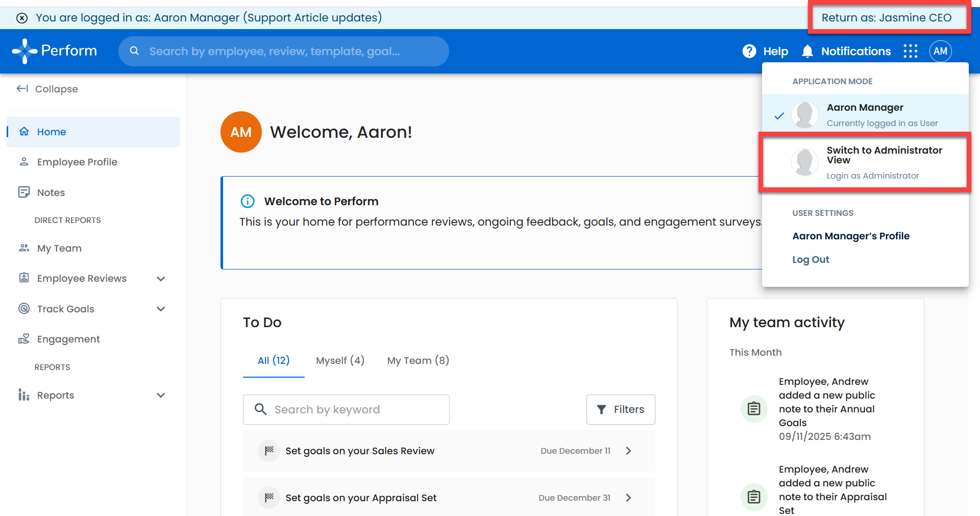Click the flag icon for Sales Review goal

[x=269, y=451]
